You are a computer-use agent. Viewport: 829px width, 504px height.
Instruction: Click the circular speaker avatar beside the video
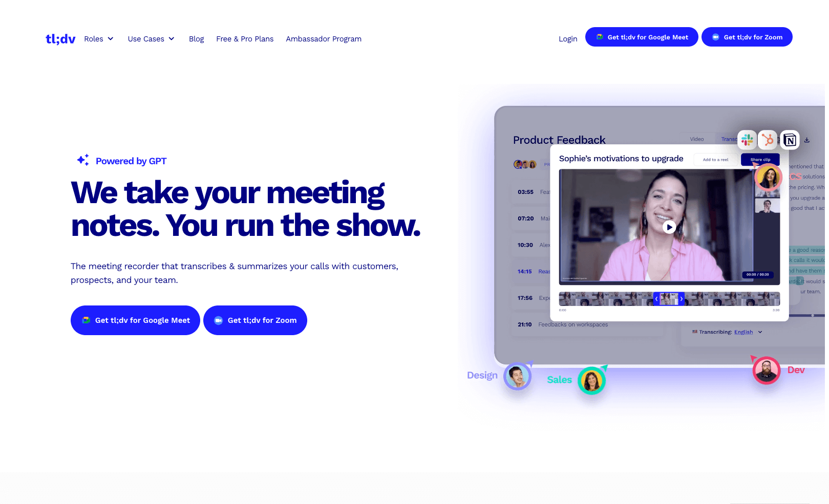pos(768,177)
